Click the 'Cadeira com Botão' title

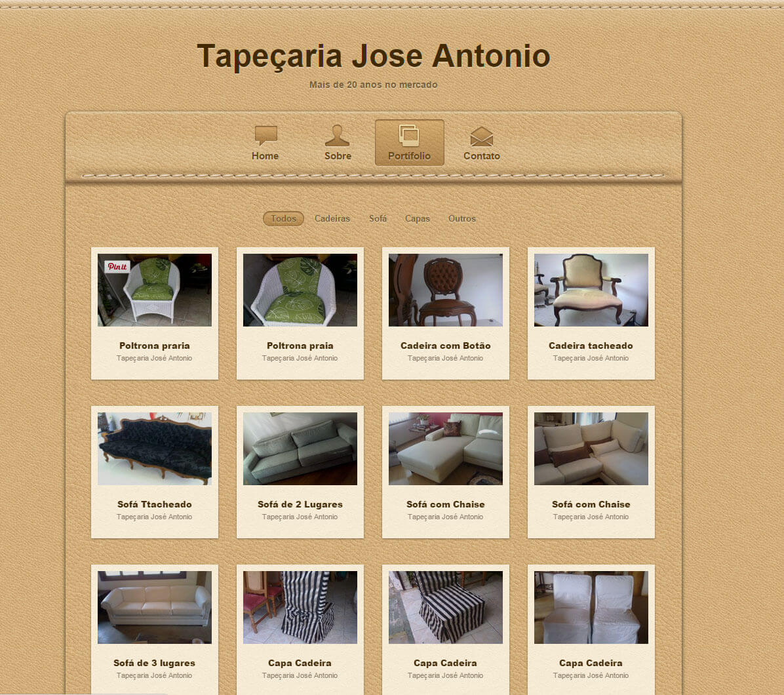point(446,346)
